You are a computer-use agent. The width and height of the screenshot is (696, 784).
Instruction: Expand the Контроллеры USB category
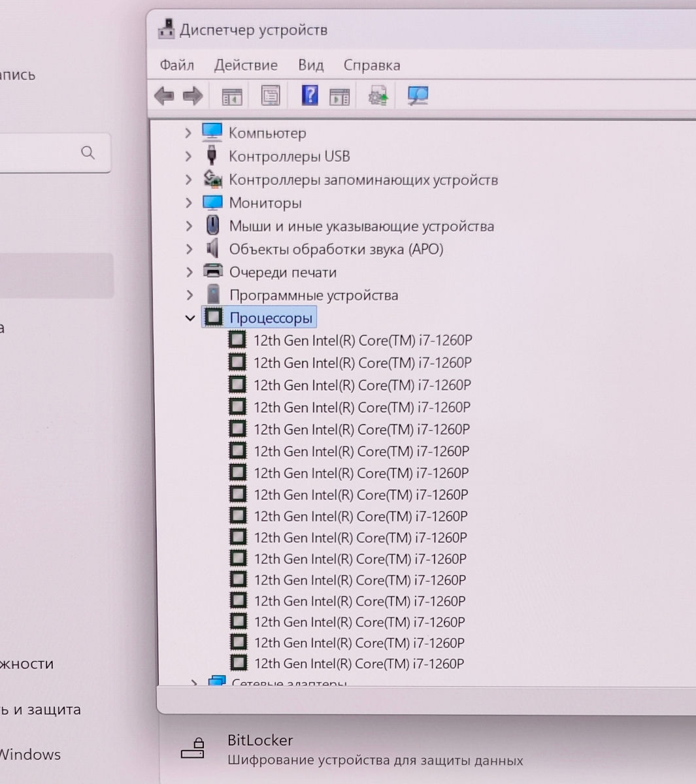click(189, 157)
